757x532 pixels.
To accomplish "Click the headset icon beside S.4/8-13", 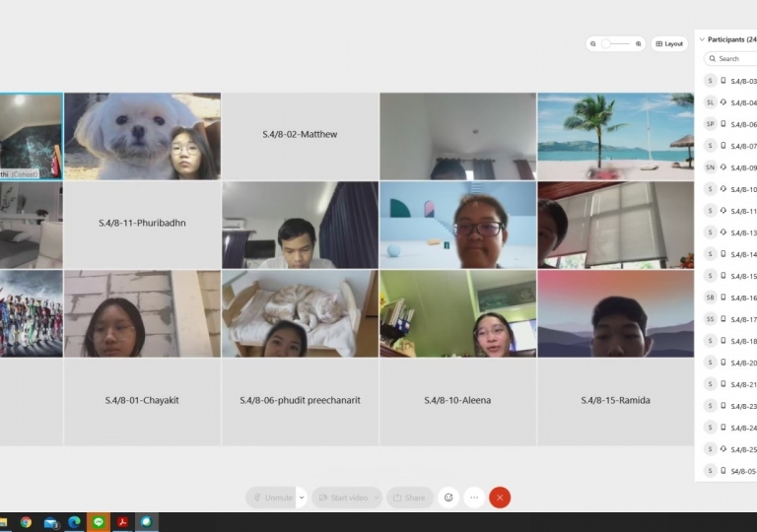I will click(x=723, y=233).
